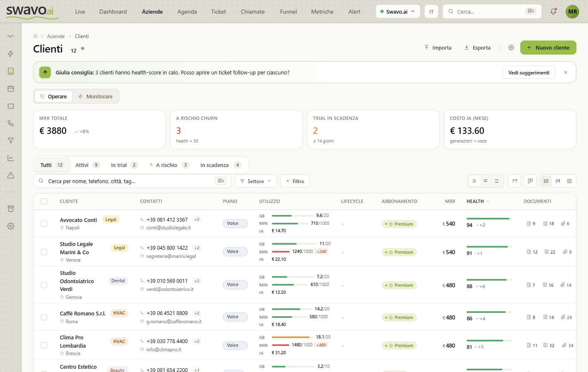Open the building companies sidebar icon
This screenshot has width=588, height=372.
click(11, 71)
